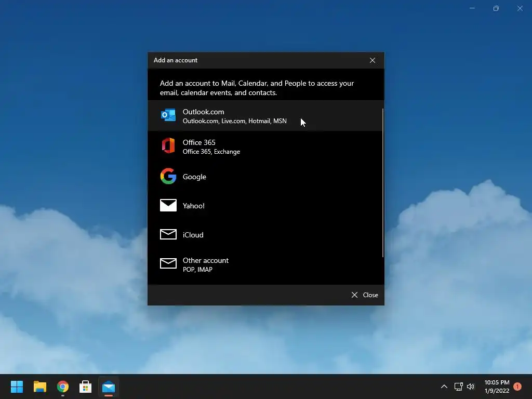Launch Google Chrome from the taskbar
The height and width of the screenshot is (399, 532).
pyautogui.click(x=63, y=387)
